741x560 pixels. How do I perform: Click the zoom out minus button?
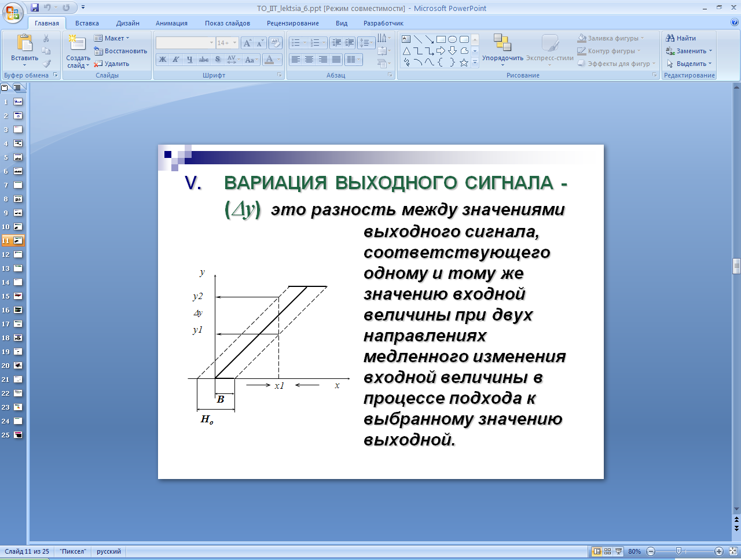[651, 551]
